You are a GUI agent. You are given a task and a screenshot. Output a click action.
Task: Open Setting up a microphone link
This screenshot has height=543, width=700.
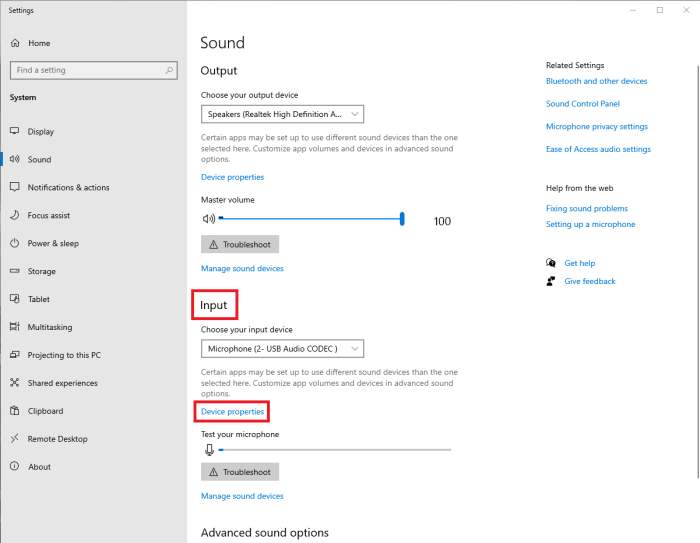(590, 224)
